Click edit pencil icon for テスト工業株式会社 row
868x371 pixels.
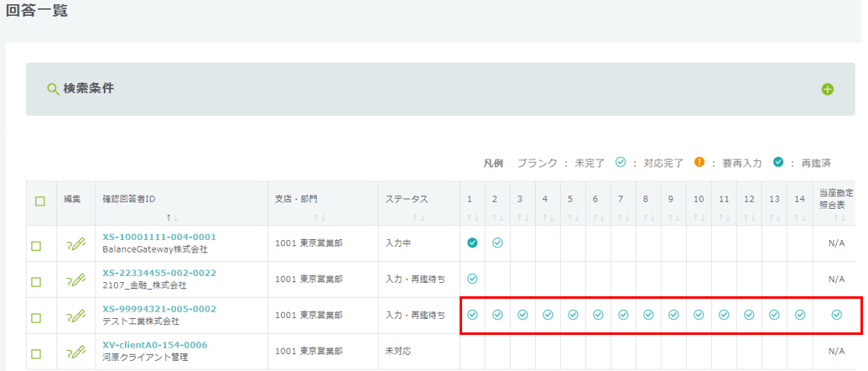coord(76,316)
